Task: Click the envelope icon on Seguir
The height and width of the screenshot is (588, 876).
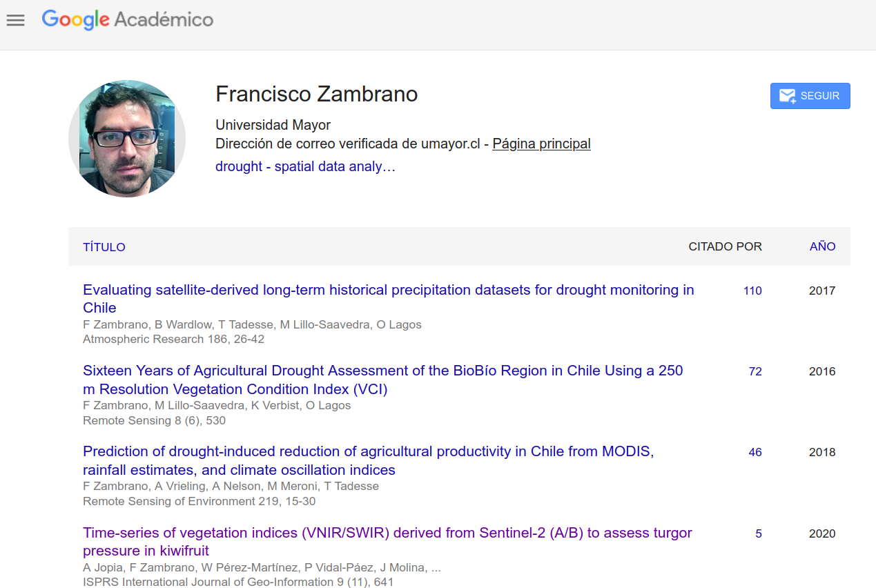Action: click(x=787, y=96)
